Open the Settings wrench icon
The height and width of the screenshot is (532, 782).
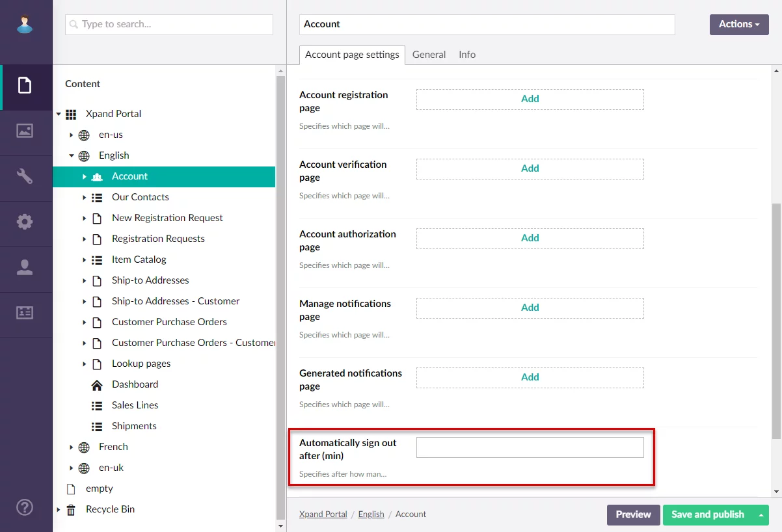[x=25, y=176]
